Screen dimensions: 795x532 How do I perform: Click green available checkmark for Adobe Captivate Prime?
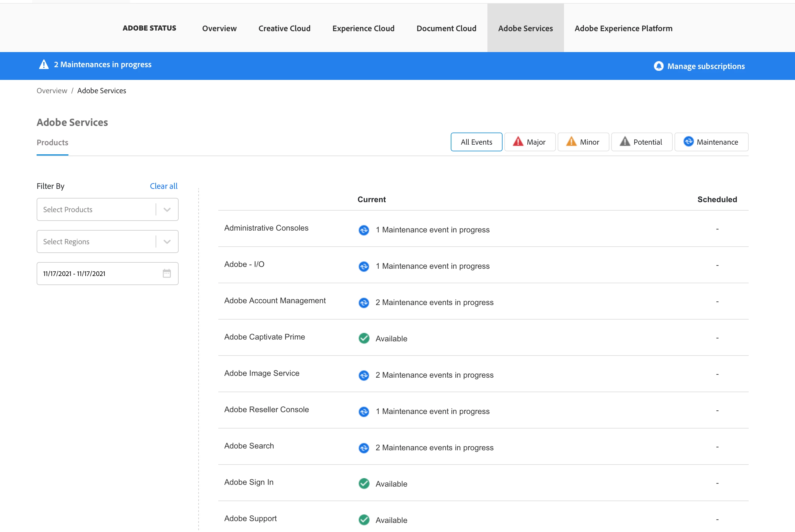coord(364,338)
